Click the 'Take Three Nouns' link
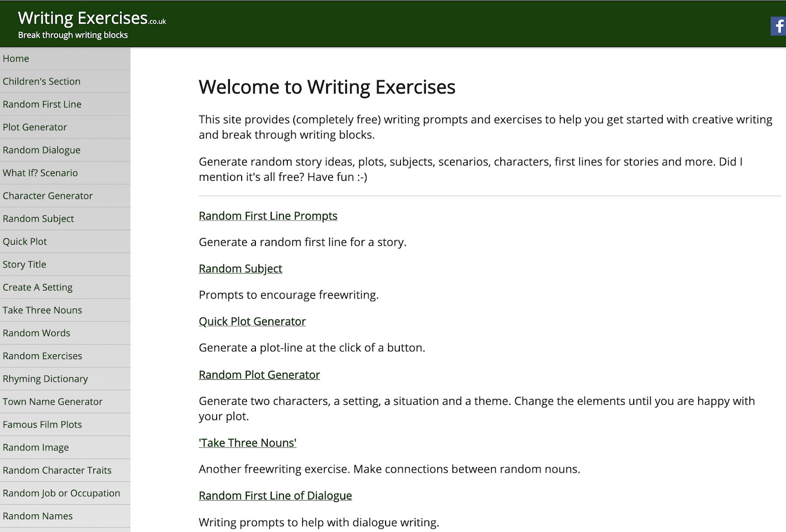Viewport: 786px width, 532px height. tap(247, 443)
